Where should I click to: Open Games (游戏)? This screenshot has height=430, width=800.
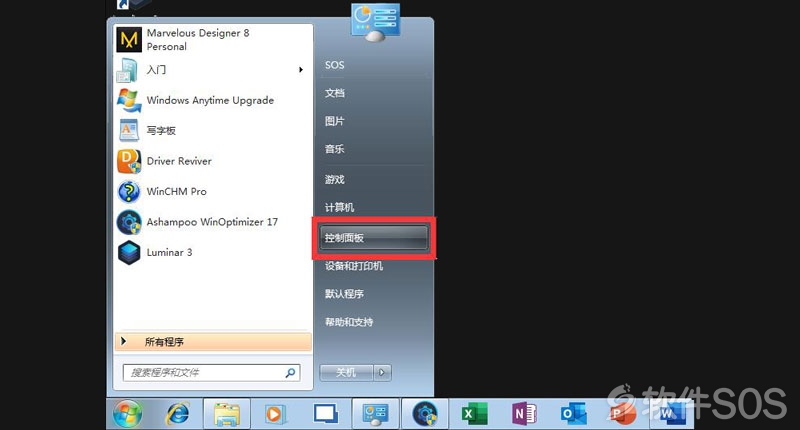[x=335, y=180]
